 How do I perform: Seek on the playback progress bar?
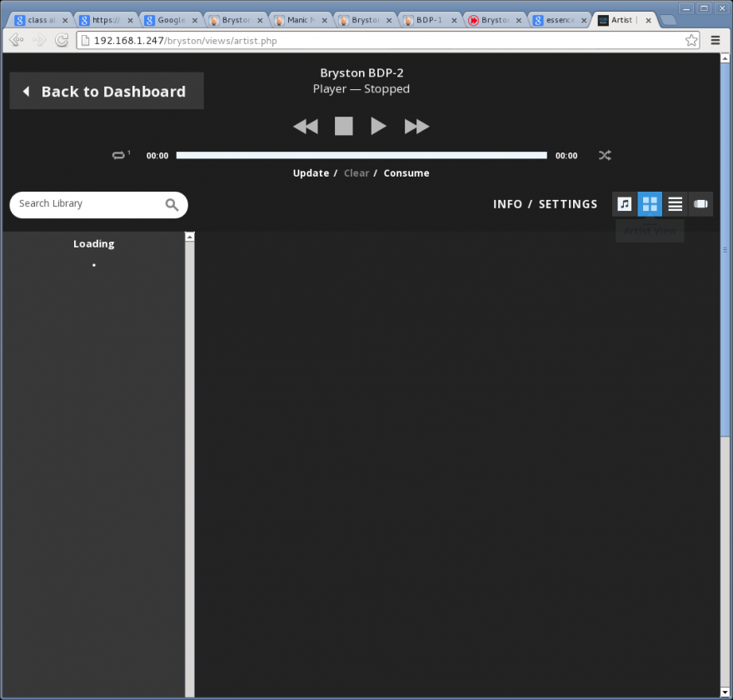click(362, 155)
